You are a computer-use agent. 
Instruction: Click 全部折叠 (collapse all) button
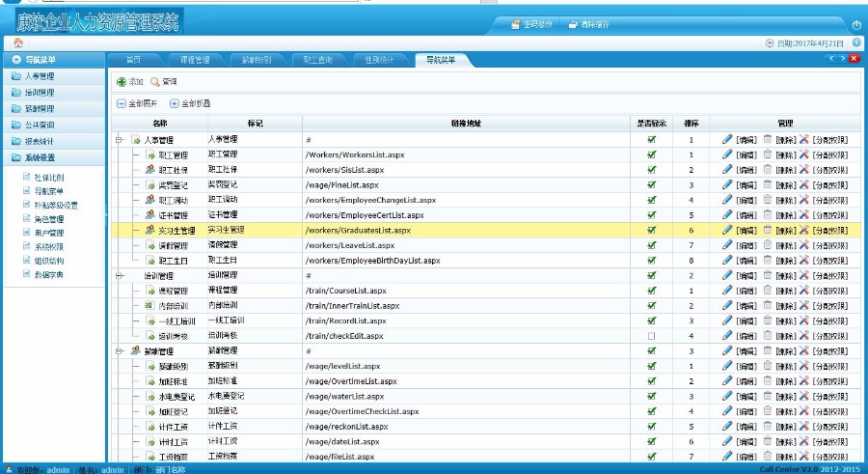click(190, 103)
